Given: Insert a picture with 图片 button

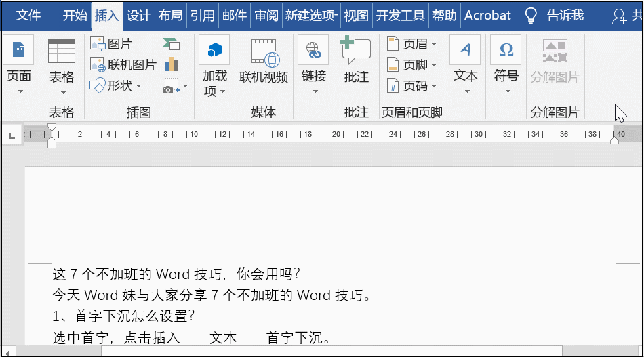Looking at the screenshot, I should pyautogui.click(x=111, y=44).
